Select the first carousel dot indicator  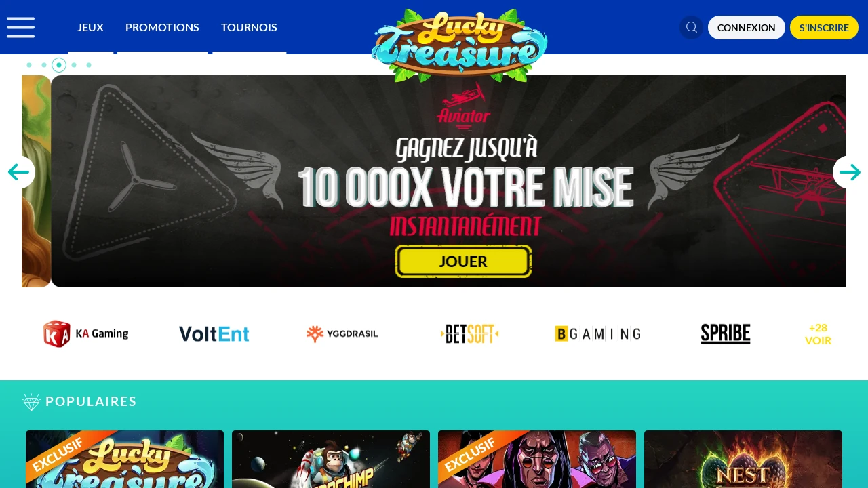(x=29, y=65)
